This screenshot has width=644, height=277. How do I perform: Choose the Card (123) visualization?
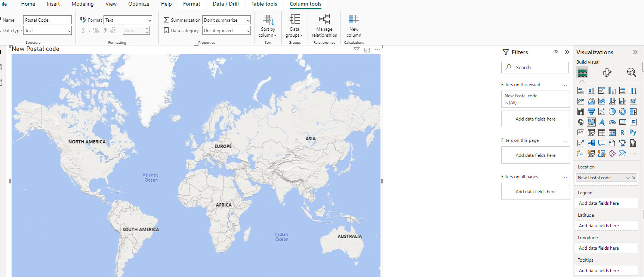pyautogui.click(x=622, y=122)
